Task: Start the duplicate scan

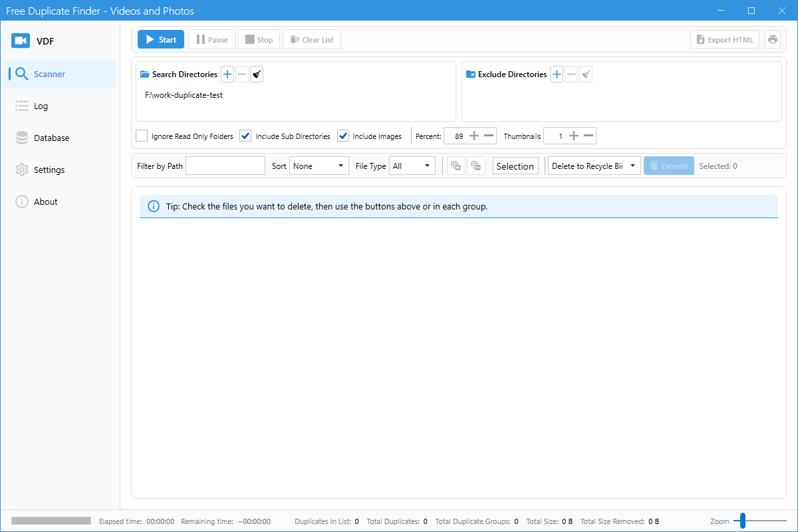Action: point(161,39)
